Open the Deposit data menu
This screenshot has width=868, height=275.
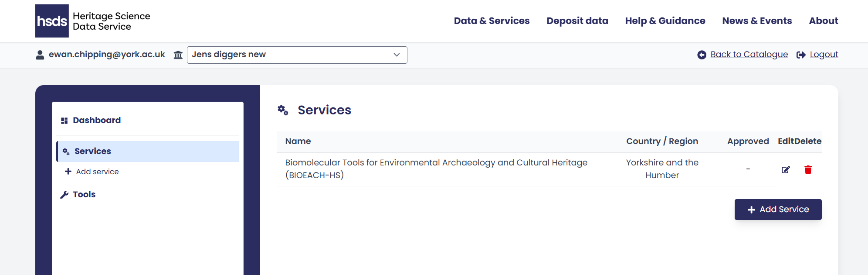577,21
